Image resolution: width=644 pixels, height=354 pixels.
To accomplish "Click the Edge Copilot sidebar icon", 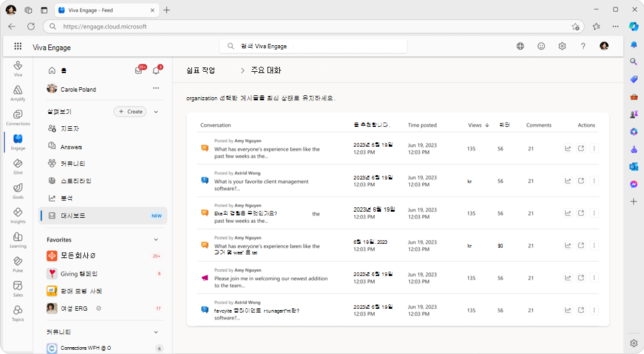I will tap(633, 26).
